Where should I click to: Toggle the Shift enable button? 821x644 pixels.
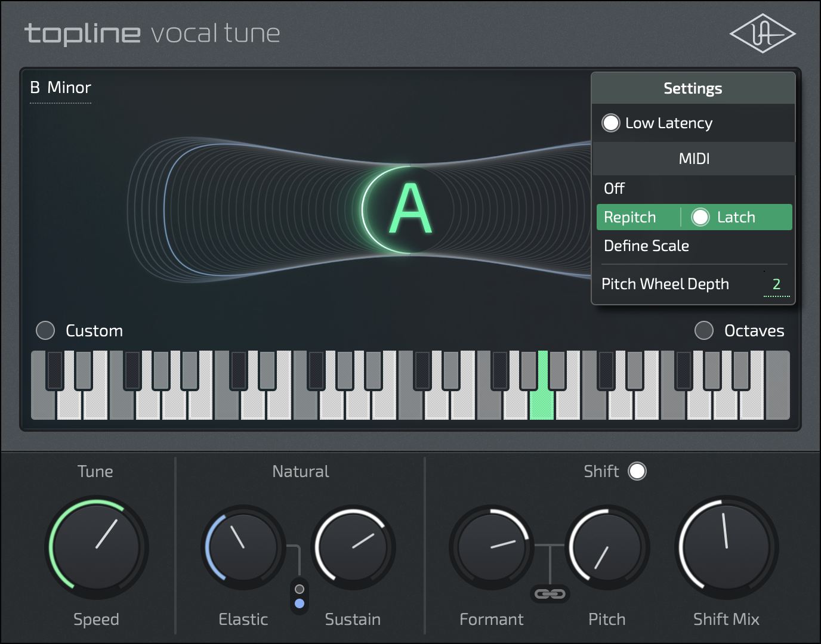click(637, 471)
